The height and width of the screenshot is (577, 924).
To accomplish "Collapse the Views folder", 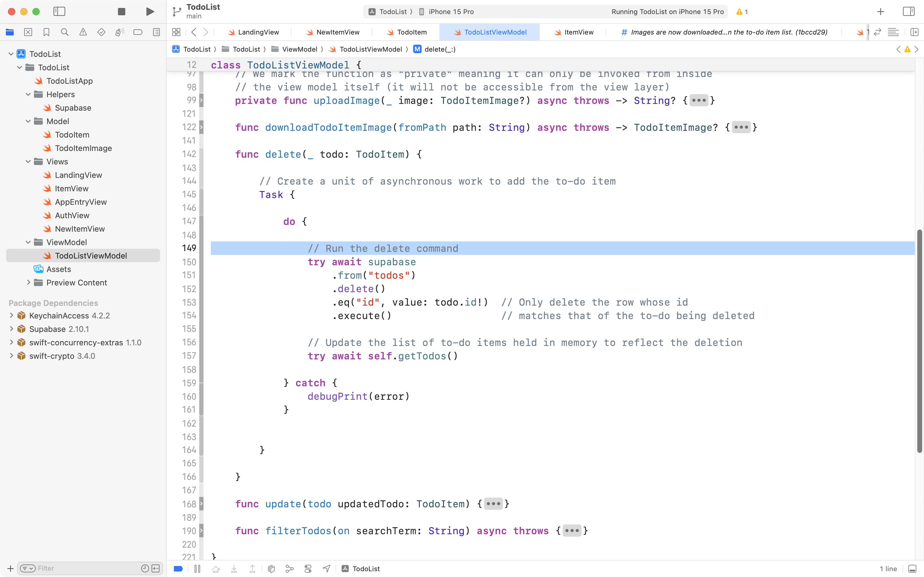I will coord(28,161).
